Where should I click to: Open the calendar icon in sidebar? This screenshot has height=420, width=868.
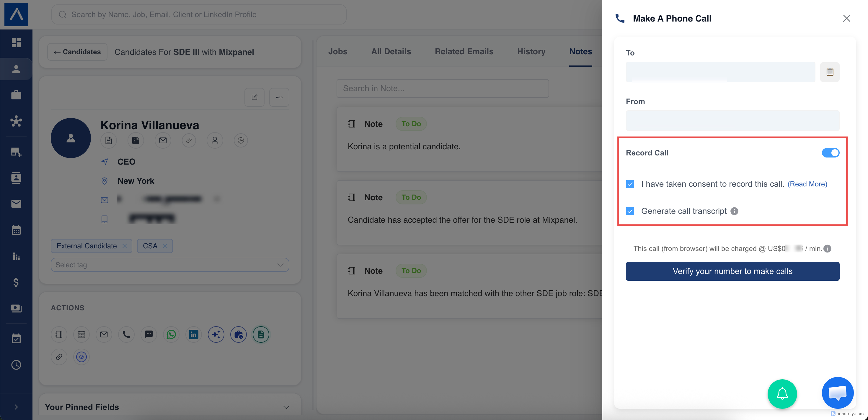[x=16, y=230]
